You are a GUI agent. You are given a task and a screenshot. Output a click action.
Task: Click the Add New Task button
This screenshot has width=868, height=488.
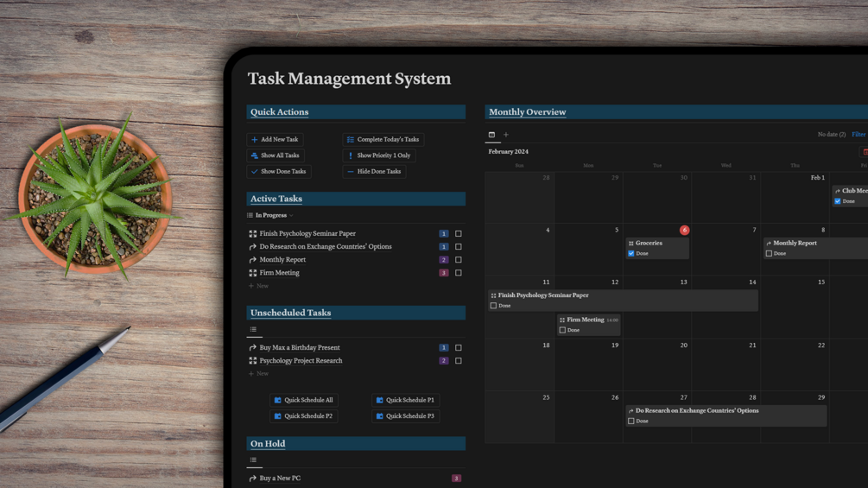[x=275, y=139]
